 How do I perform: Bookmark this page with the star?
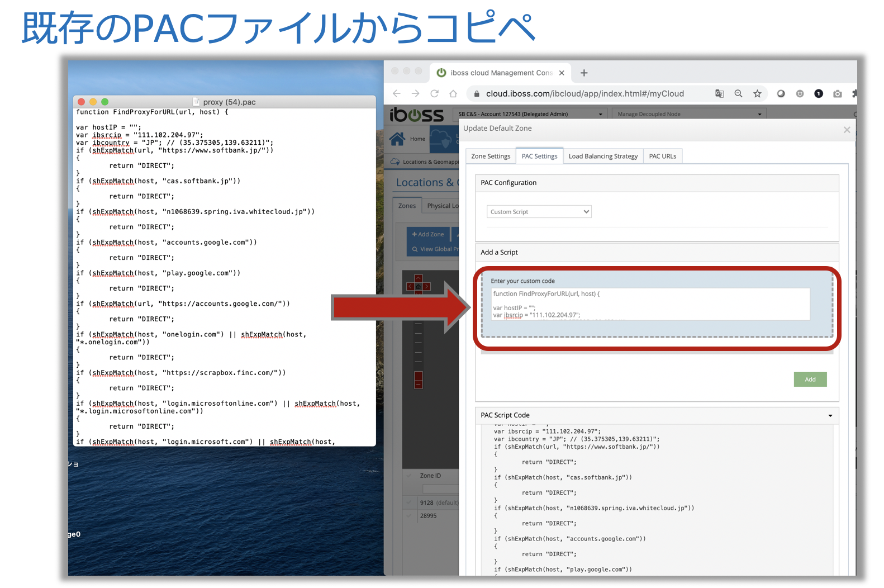(x=757, y=93)
